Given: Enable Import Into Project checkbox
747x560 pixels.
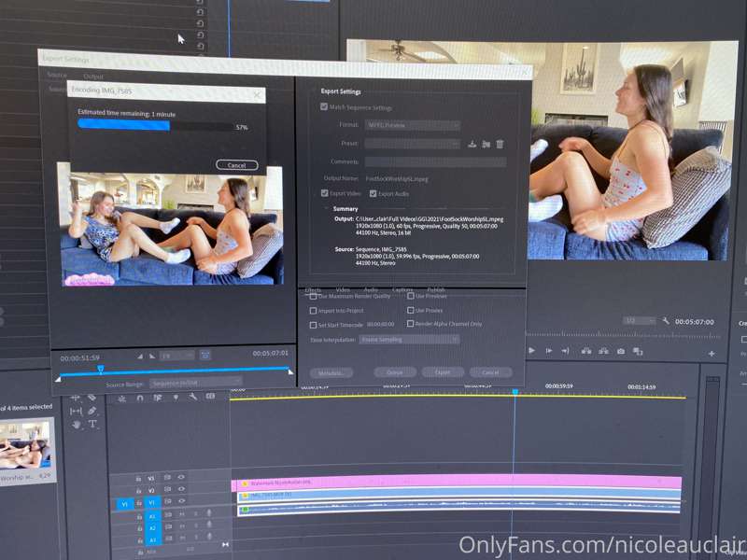Looking at the screenshot, I should [x=313, y=311].
